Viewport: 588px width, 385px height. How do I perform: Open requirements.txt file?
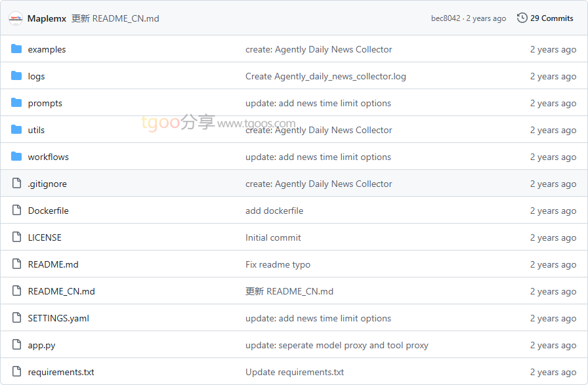(61, 372)
